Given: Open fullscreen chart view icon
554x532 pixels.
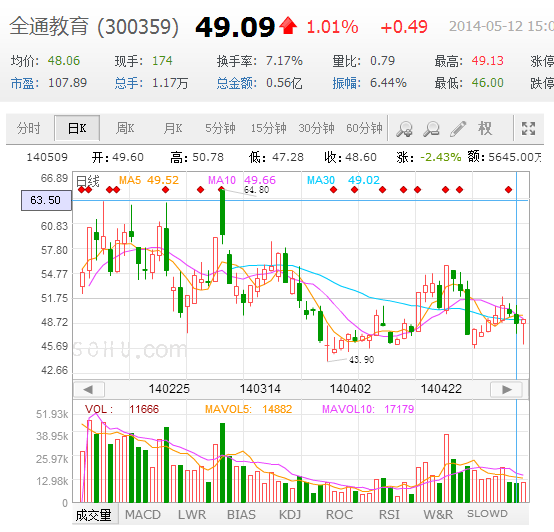Looking at the screenshot, I should [x=529, y=129].
